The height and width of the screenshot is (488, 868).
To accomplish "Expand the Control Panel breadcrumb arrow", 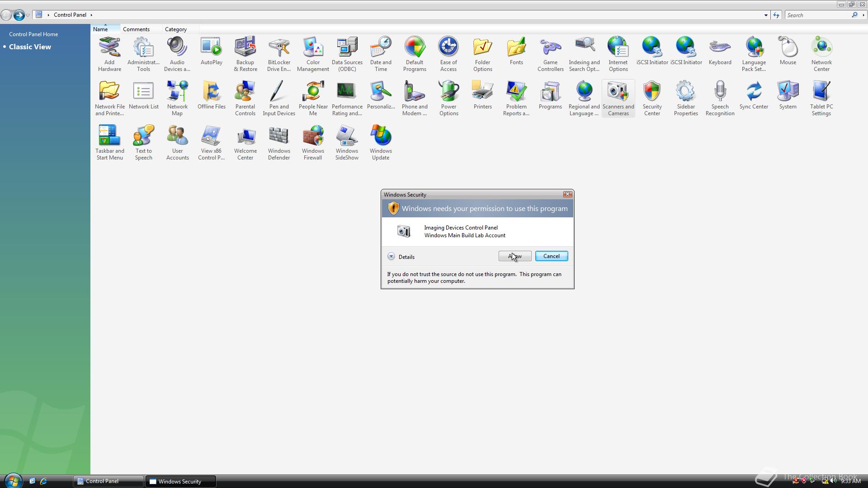I will click(x=91, y=15).
